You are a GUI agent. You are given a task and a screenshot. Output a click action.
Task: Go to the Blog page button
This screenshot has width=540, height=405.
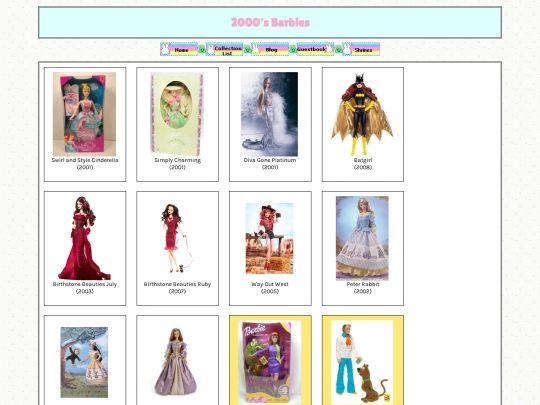pyautogui.click(x=270, y=49)
